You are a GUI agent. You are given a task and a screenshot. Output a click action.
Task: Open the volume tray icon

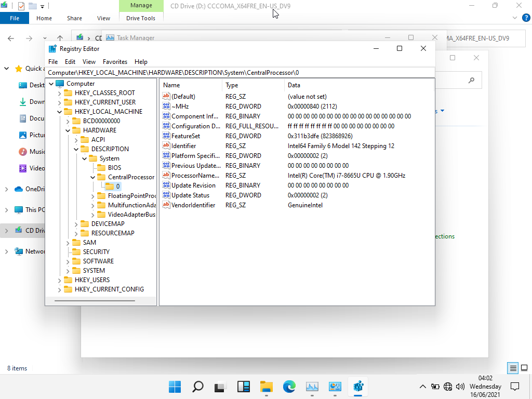click(x=460, y=387)
